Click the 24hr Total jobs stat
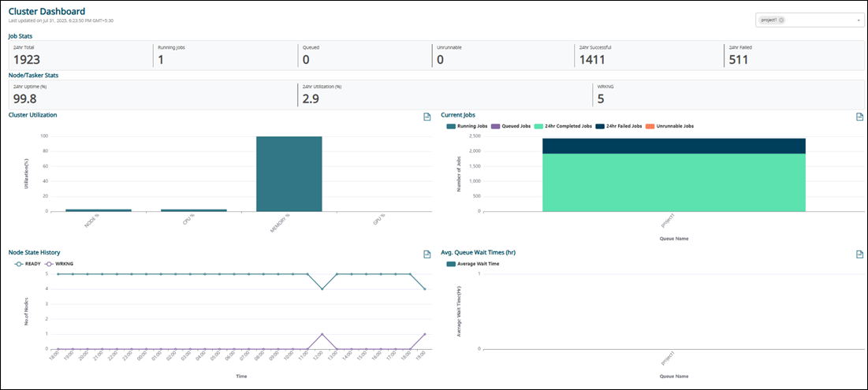868x390 pixels. coord(79,54)
